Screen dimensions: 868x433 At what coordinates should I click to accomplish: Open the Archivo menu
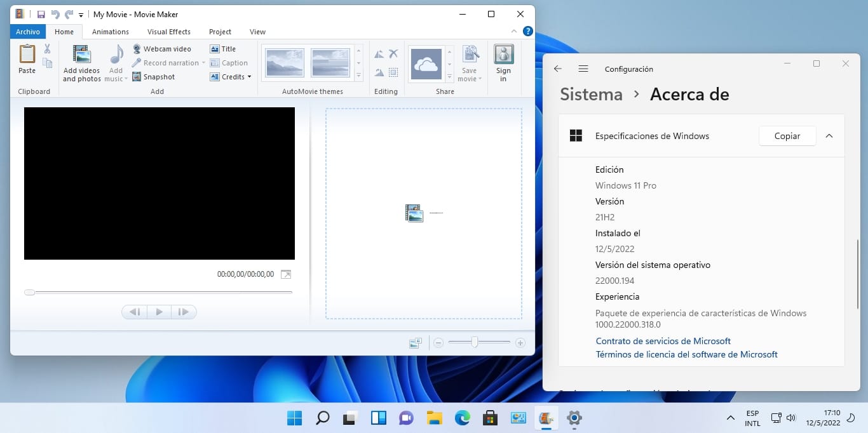click(x=28, y=32)
